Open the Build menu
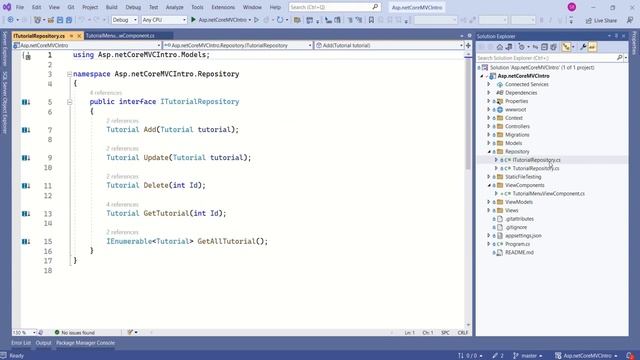The height and width of the screenshot is (360, 640). 111,7
